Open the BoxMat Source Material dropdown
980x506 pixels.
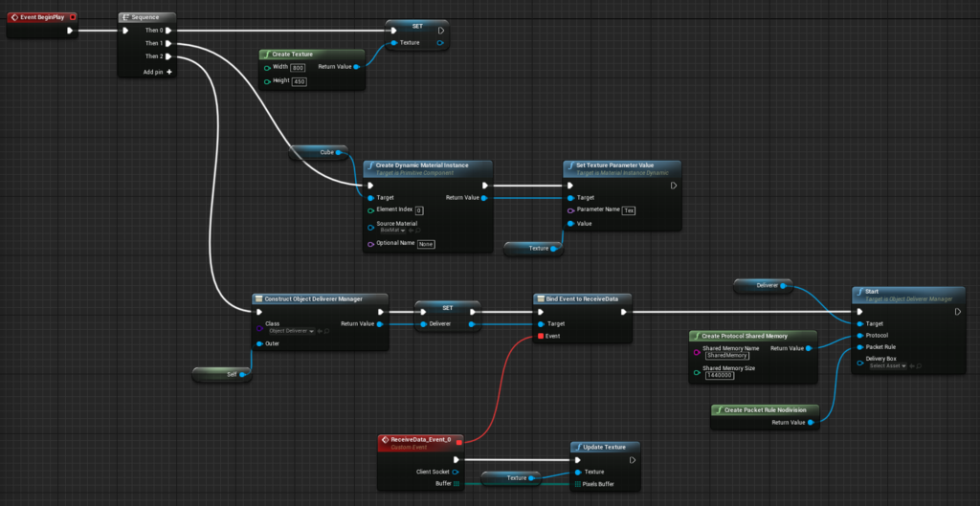tap(392, 231)
